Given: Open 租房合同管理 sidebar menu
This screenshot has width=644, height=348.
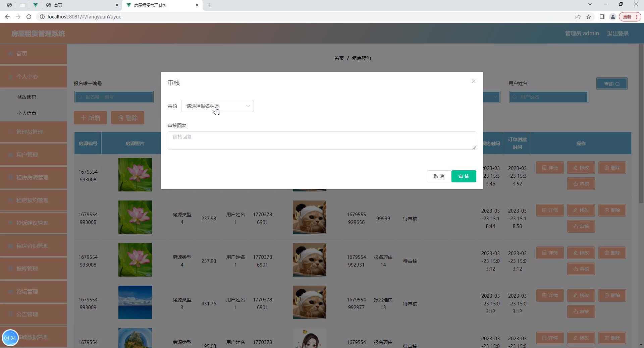Looking at the screenshot, I should (x=34, y=246).
